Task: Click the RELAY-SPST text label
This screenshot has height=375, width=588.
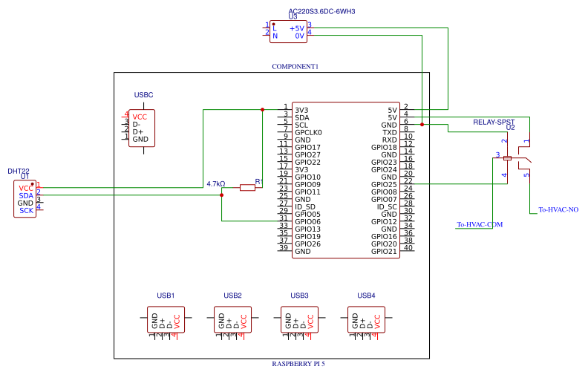Action: pos(494,123)
